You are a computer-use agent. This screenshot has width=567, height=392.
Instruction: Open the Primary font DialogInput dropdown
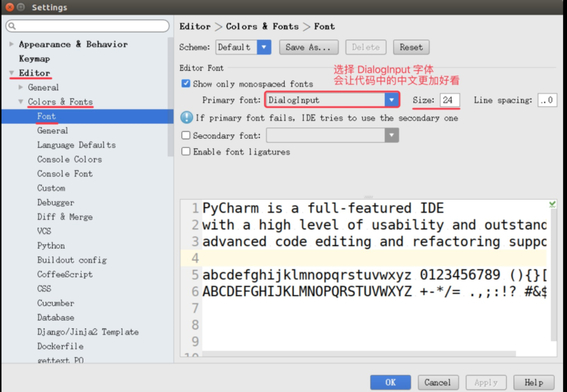pos(391,100)
